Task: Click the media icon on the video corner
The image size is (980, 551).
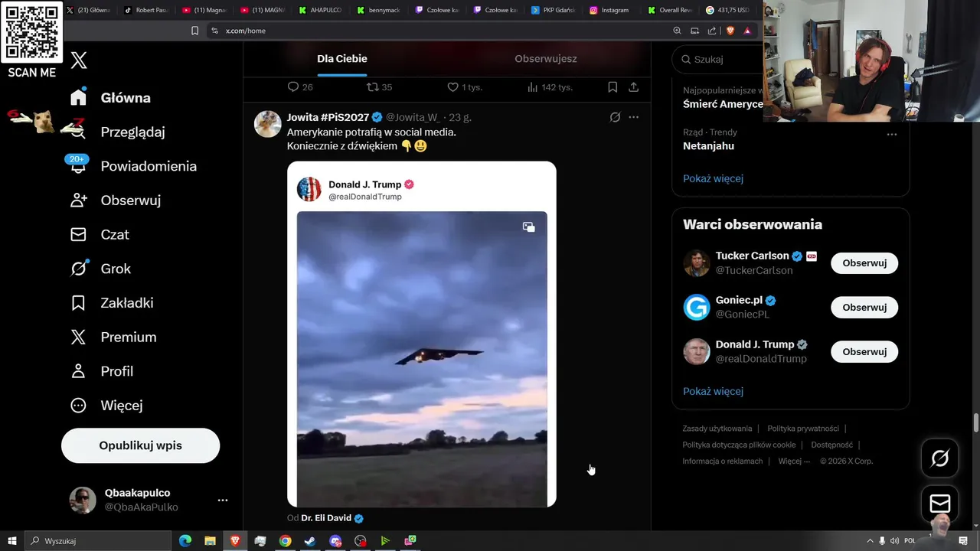Action: (529, 227)
